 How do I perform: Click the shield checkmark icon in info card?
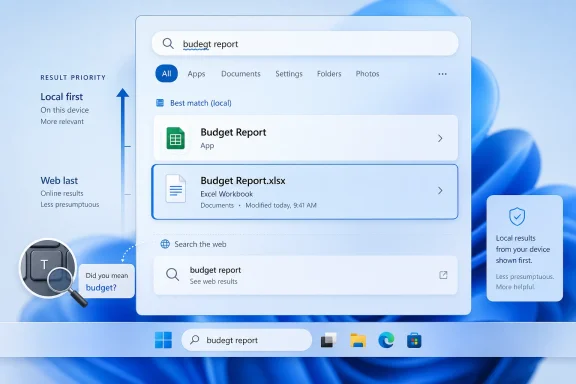[x=517, y=216]
